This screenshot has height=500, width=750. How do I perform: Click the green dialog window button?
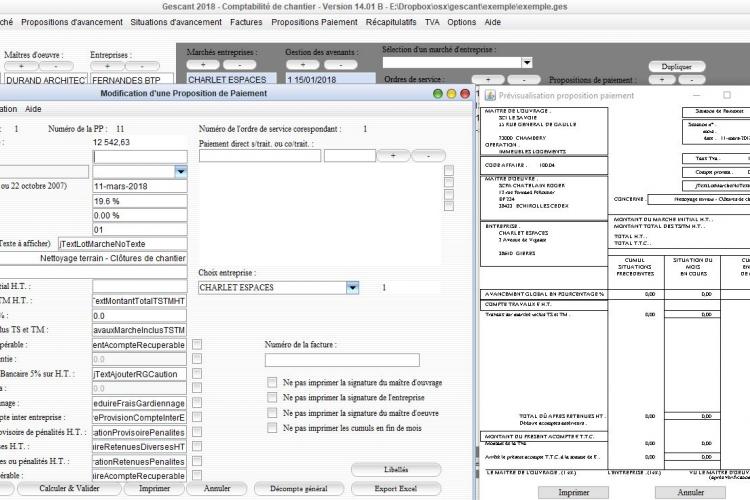[x=438, y=94]
